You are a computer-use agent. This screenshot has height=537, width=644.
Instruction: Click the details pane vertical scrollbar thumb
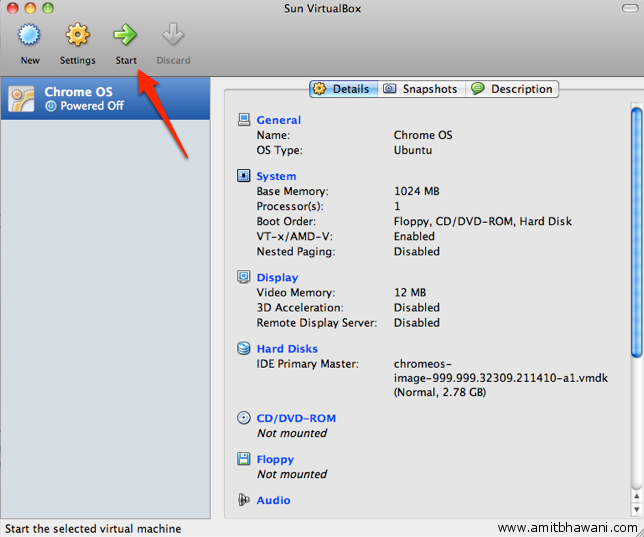(637, 232)
